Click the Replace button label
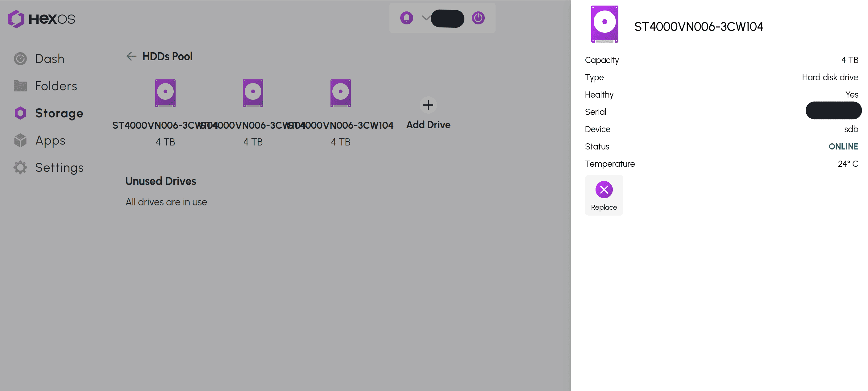 point(604,207)
